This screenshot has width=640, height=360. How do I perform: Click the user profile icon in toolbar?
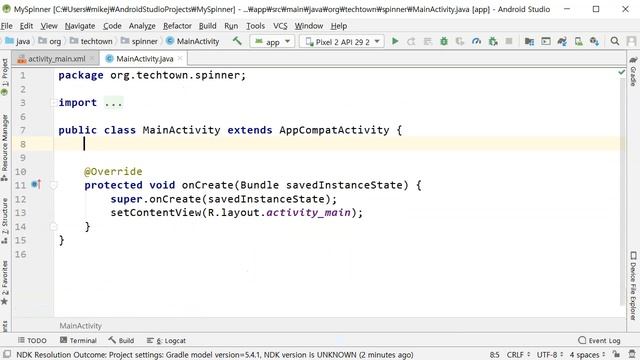pos(631,41)
